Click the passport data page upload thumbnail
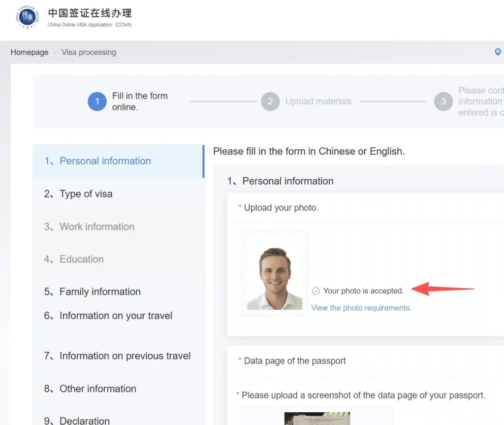Image resolution: width=504 pixels, height=425 pixels. point(317,418)
